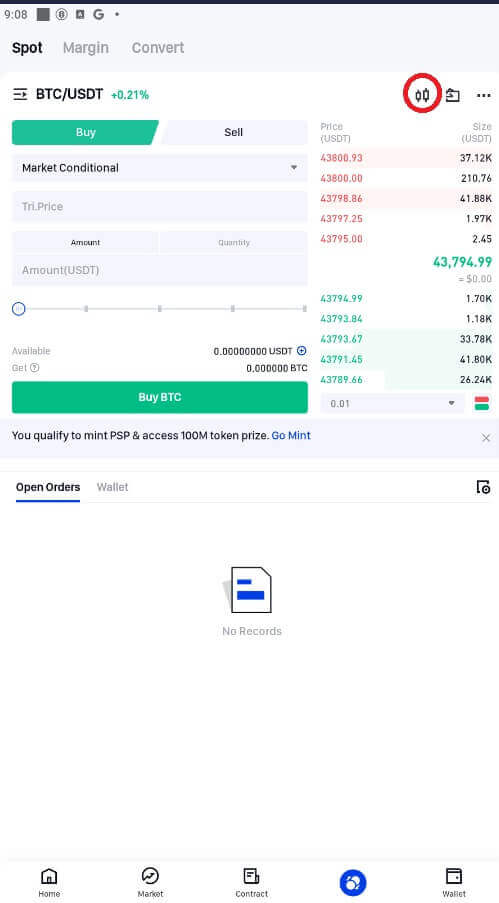Screen dimensions: 499x903
Task: Open the three-dot more options menu
Action: tap(484, 95)
